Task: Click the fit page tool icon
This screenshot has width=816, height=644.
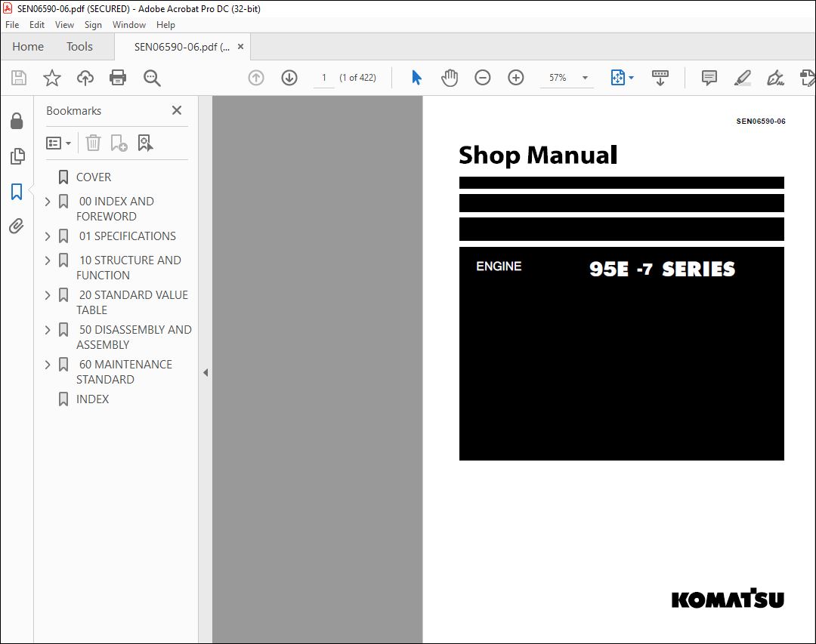Action: 617,78
